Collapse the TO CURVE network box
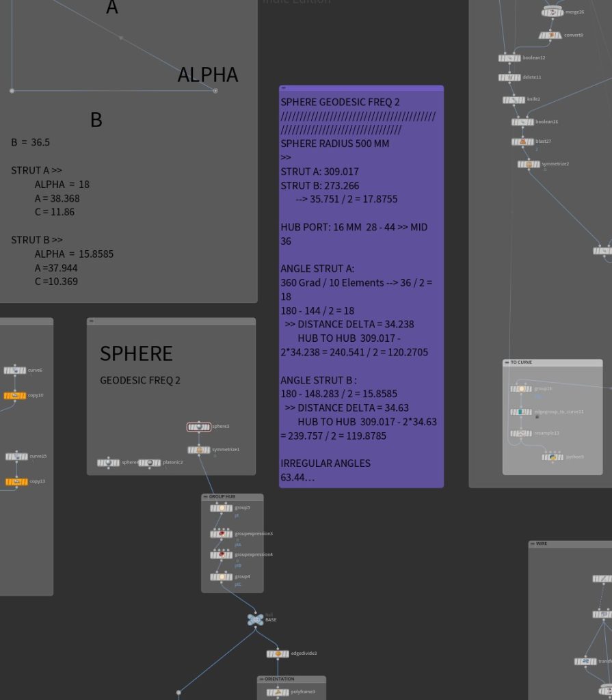This screenshot has width=612, height=700. tap(507, 362)
